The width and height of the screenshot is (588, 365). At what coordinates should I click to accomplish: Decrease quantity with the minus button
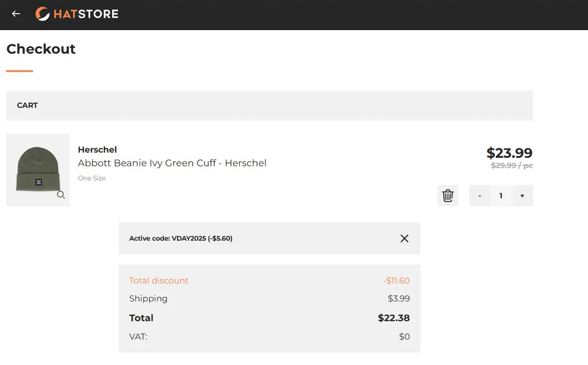coord(480,196)
